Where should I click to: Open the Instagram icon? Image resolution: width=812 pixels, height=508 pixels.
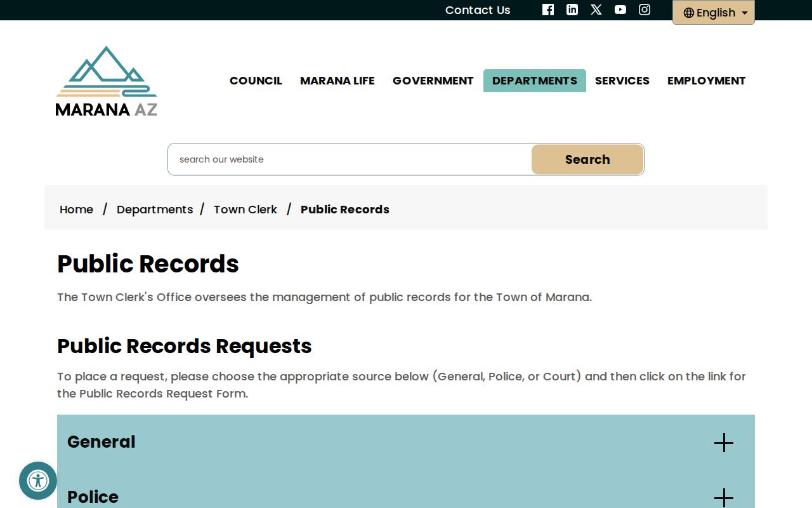pos(645,10)
